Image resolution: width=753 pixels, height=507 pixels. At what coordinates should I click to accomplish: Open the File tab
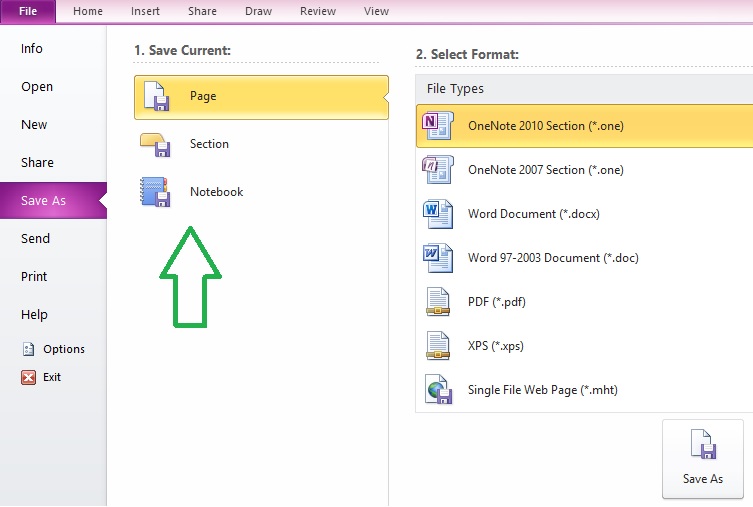tap(28, 11)
